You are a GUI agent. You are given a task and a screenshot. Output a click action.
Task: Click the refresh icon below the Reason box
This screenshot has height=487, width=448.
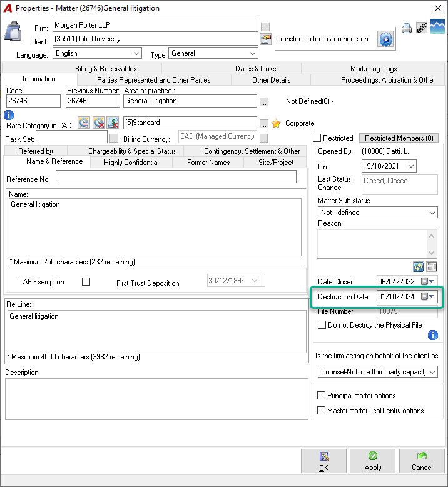click(418, 266)
